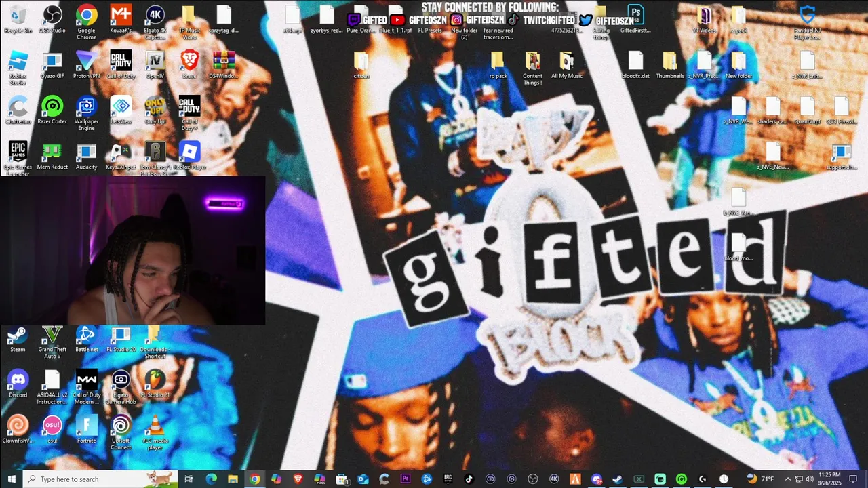Open ClownfishVoiceChanger desktop icon
This screenshot has height=488, width=868.
[x=18, y=430]
